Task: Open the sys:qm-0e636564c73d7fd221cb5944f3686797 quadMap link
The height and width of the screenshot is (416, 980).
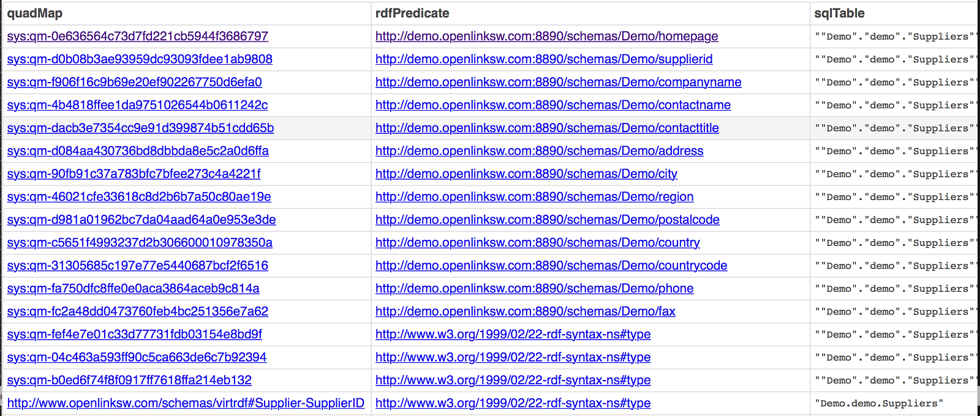Action: [138, 36]
